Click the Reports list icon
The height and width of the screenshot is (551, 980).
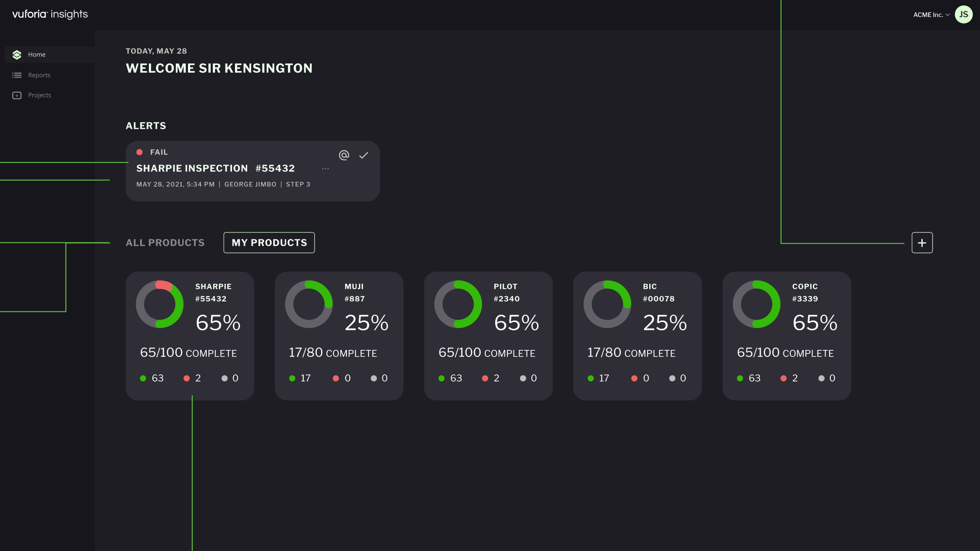pyautogui.click(x=17, y=75)
